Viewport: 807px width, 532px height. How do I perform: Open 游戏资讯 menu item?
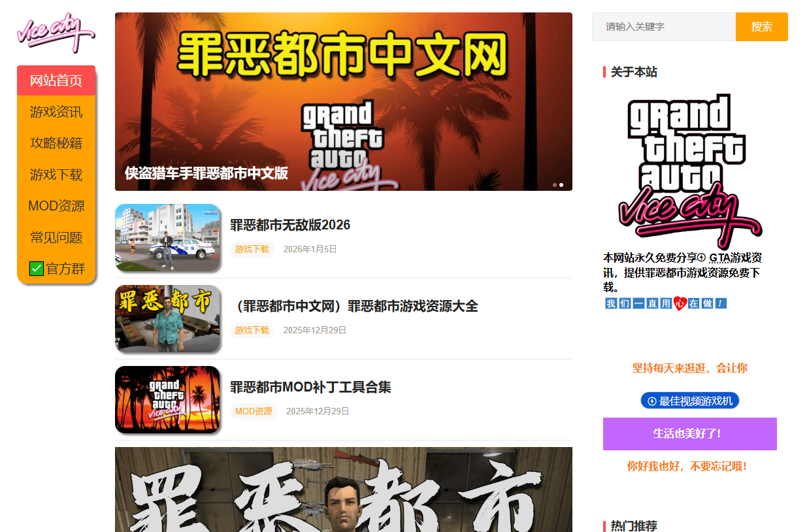click(56, 112)
